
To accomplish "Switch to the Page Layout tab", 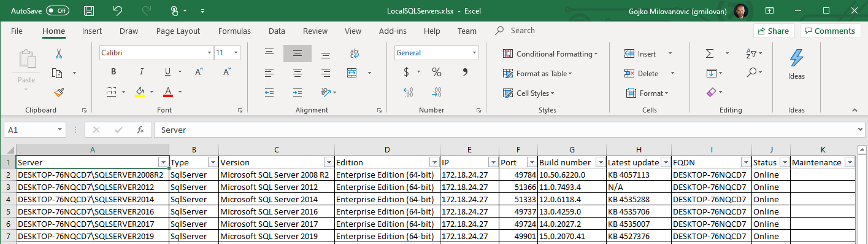I will click(178, 31).
